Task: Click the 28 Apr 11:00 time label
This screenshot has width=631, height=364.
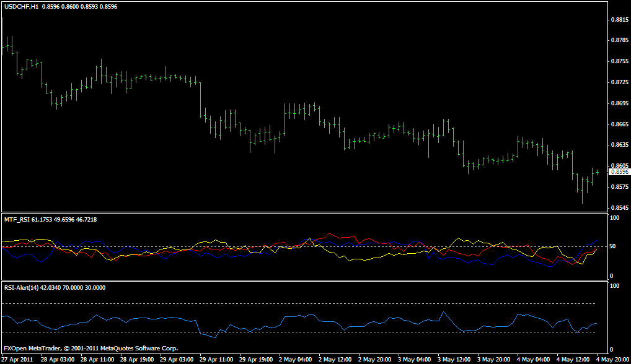Action: (x=97, y=360)
